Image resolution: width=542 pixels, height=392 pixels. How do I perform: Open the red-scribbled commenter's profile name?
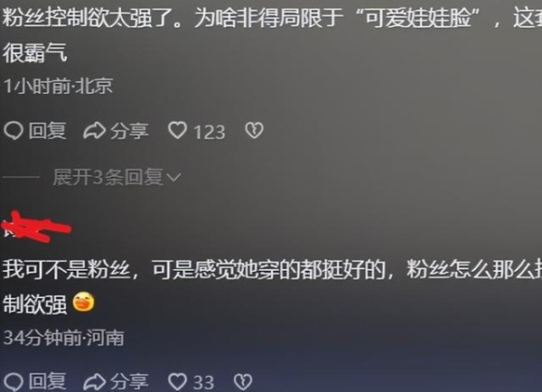pyautogui.click(x=36, y=227)
